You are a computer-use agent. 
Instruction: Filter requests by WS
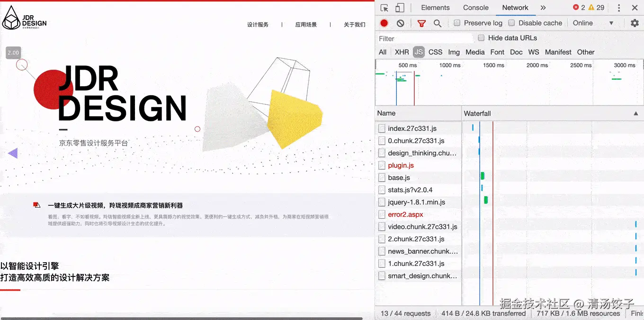tap(534, 52)
